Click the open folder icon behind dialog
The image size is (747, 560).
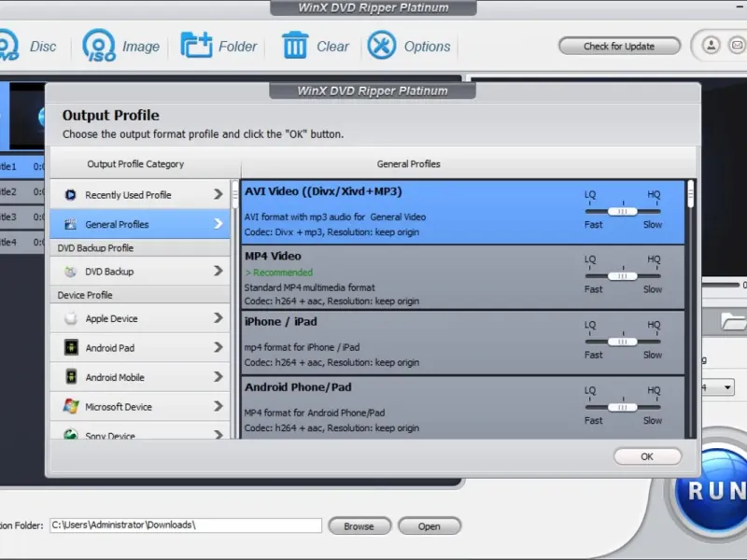[x=733, y=321]
